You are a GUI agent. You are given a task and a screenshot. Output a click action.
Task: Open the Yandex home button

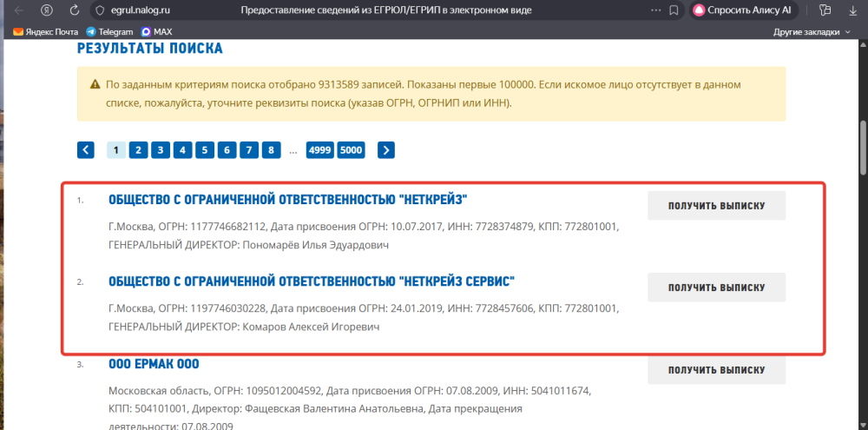pyautogui.click(x=46, y=10)
